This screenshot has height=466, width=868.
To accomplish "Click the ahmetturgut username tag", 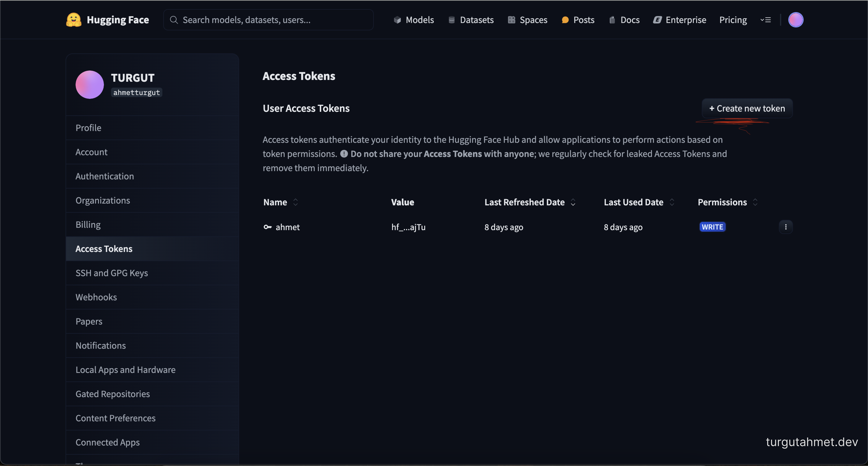I will pyautogui.click(x=136, y=93).
